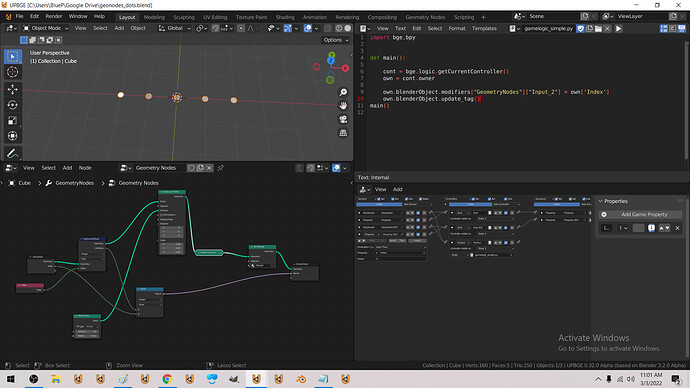The image size is (690, 388).
Task: Click Add Game Property button
Action: pos(641,214)
